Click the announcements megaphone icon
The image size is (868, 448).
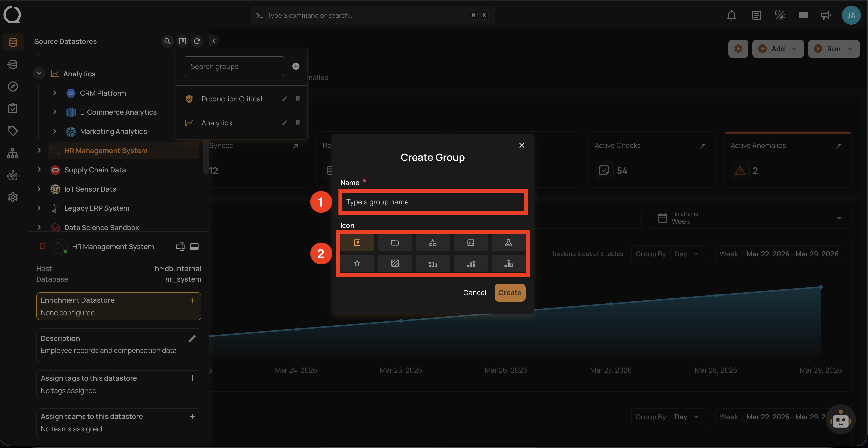tap(826, 15)
